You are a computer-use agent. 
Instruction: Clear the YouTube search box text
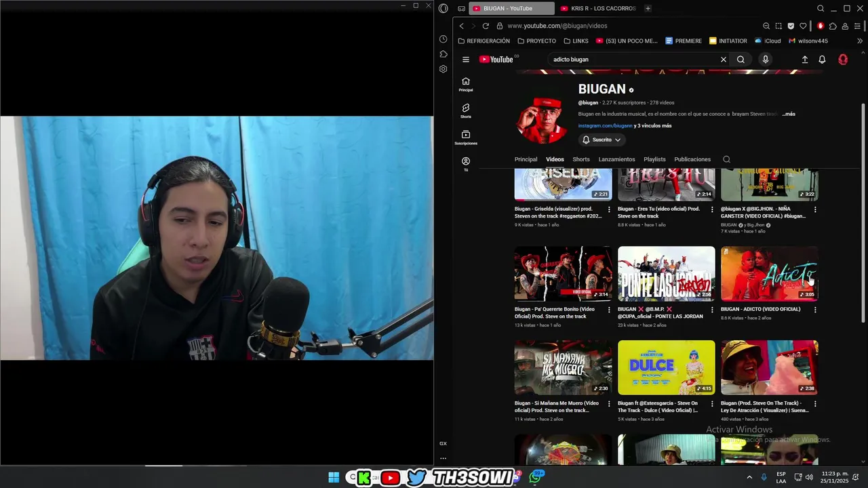pos(724,60)
